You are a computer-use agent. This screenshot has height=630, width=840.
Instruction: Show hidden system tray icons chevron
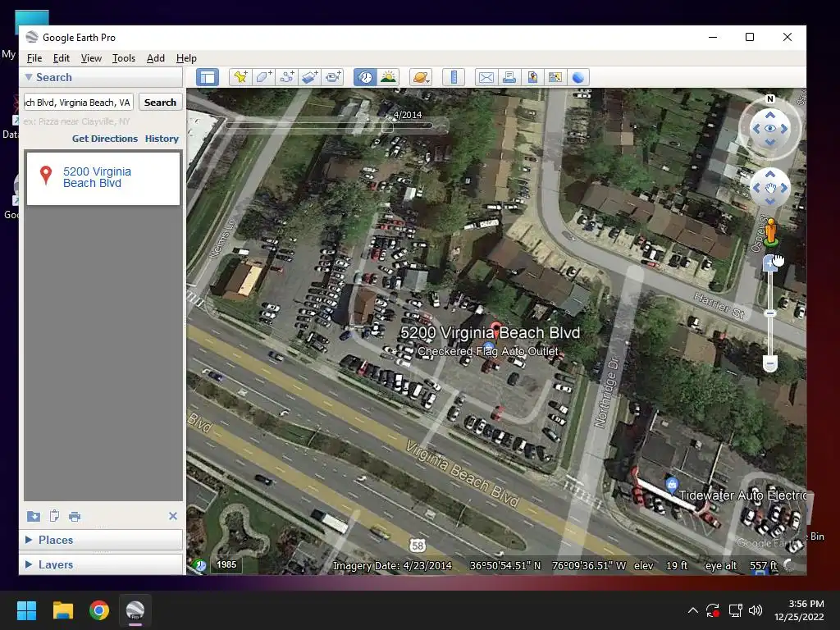tap(692, 610)
